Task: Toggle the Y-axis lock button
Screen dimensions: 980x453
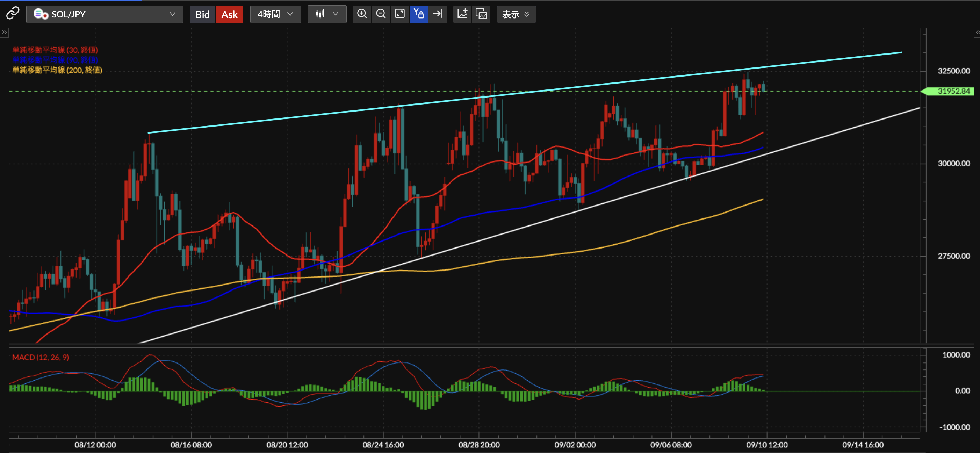Action: (x=419, y=14)
